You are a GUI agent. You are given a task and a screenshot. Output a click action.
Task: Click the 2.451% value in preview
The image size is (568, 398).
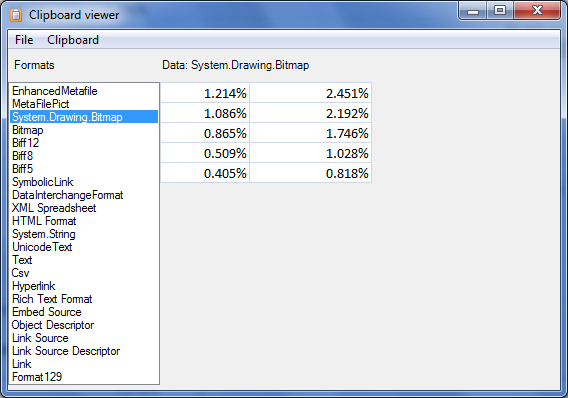point(347,93)
